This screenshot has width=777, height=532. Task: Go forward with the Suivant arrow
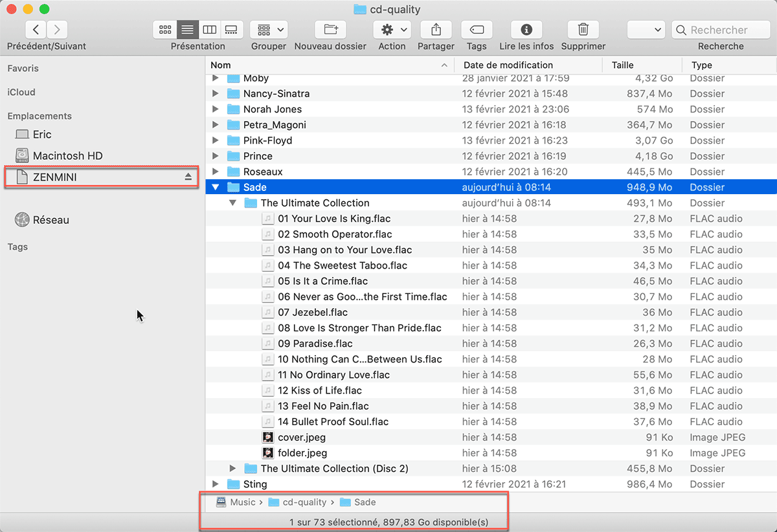click(57, 29)
